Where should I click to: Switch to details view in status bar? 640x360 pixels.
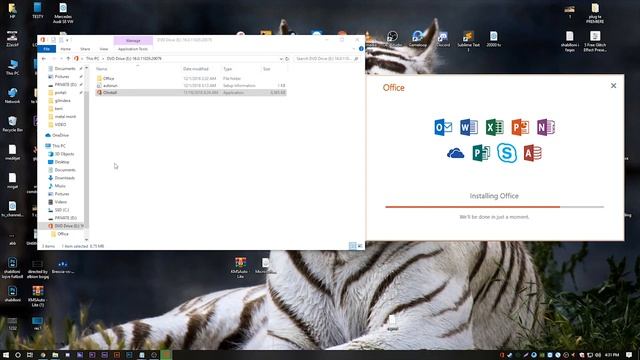(x=352, y=246)
